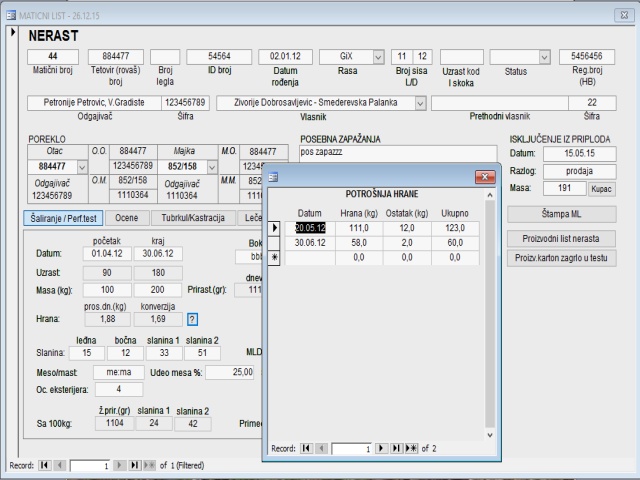Open the Vlasnik dropdown list
This screenshot has width=640, height=480.
click(x=420, y=102)
